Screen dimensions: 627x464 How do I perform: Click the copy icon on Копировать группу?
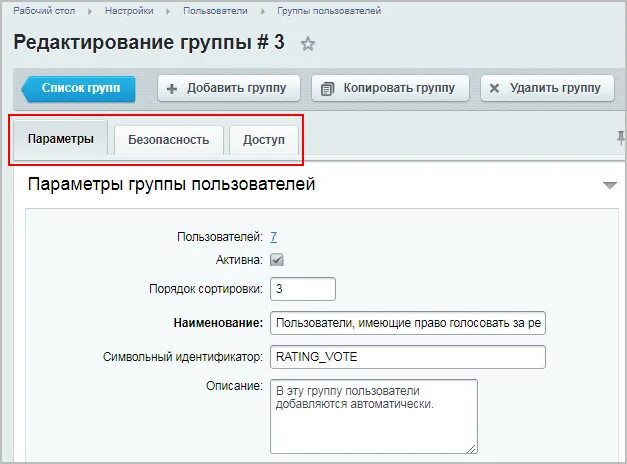click(327, 88)
